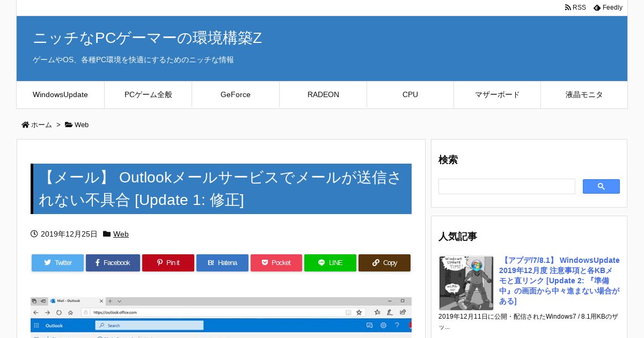Click the article heading 【メール】 Outlookメールサービス
Viewport: 644px width, 338px height.
click(x=221, y=189)
